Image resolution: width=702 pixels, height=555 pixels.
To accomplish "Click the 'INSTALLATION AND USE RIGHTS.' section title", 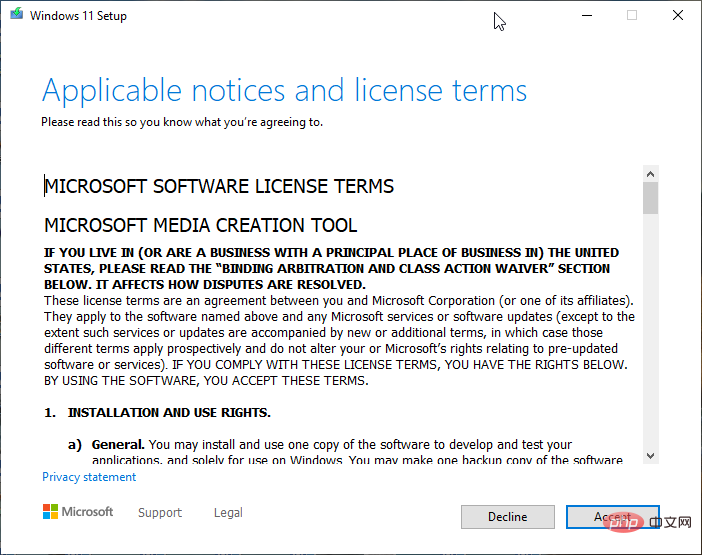I will 169,413.
